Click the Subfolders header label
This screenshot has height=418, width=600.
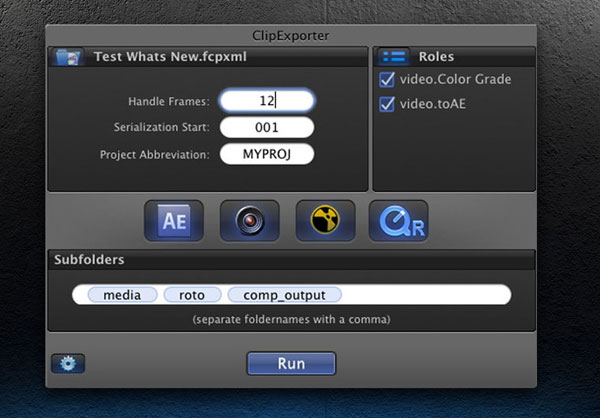89,260
